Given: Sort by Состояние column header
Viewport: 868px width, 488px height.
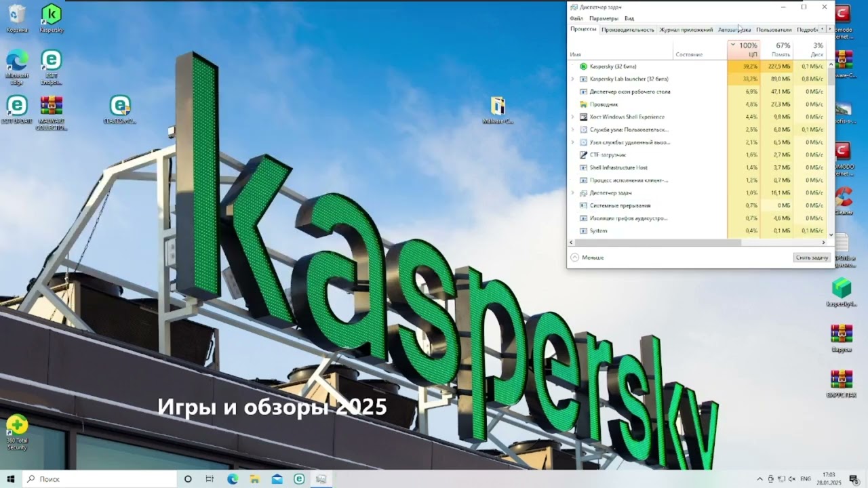Looking at the screenshot, I should pos(701,49).
